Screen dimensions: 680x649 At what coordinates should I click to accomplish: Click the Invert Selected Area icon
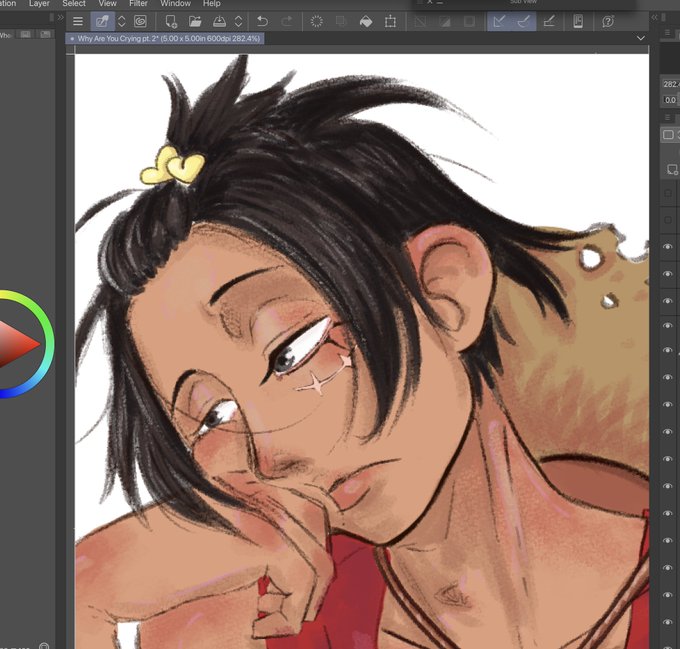click(x=445, y=21)
